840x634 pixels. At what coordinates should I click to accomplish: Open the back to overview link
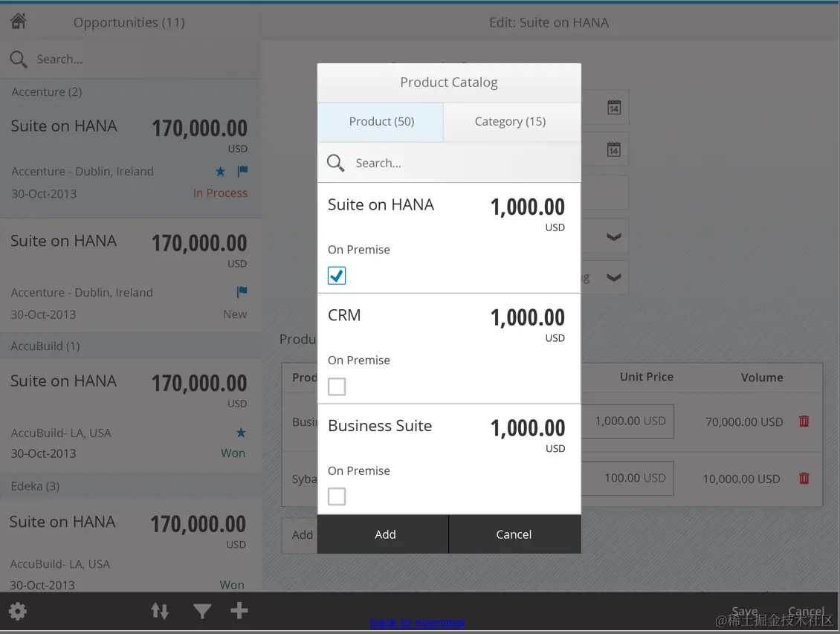coord(417,622)
